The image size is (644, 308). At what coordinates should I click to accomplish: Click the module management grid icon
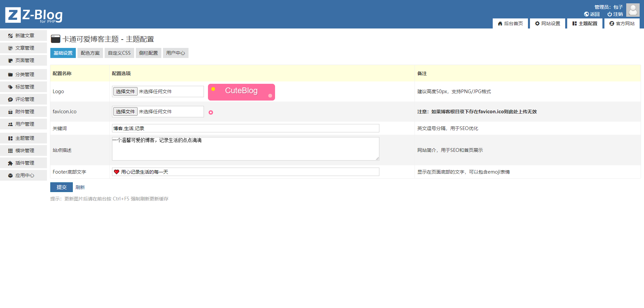point(10,151)
